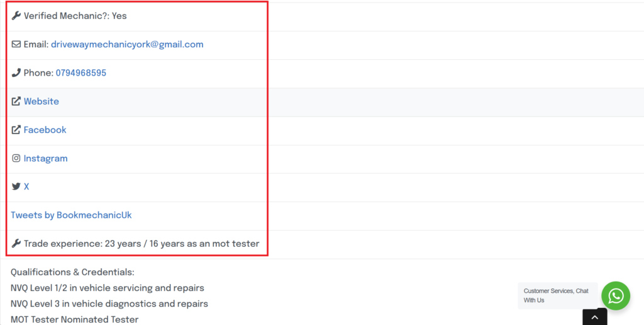Click the Qualifications & Credentials heading
Viewport: 644px width, 325px height.
point(72,272)
